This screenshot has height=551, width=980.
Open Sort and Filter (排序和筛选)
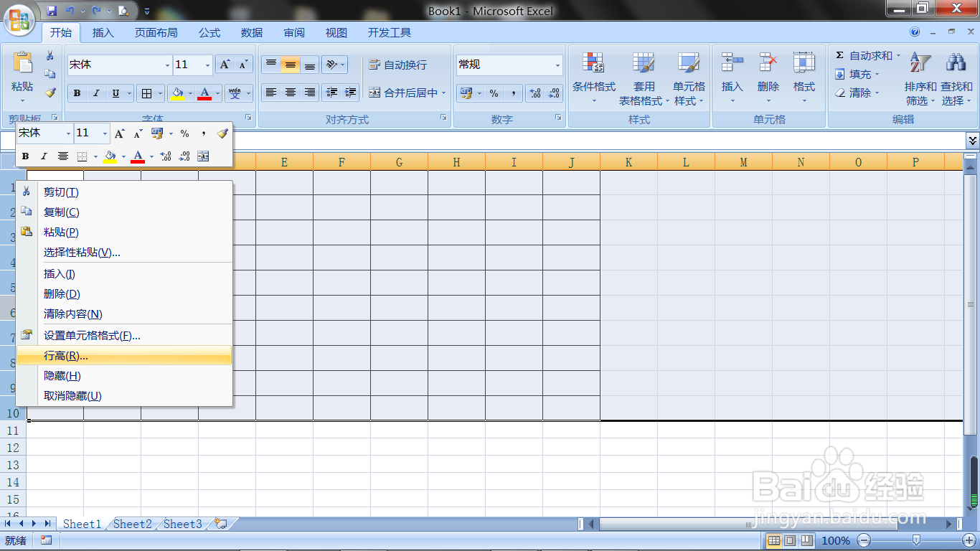click(920, 79)
